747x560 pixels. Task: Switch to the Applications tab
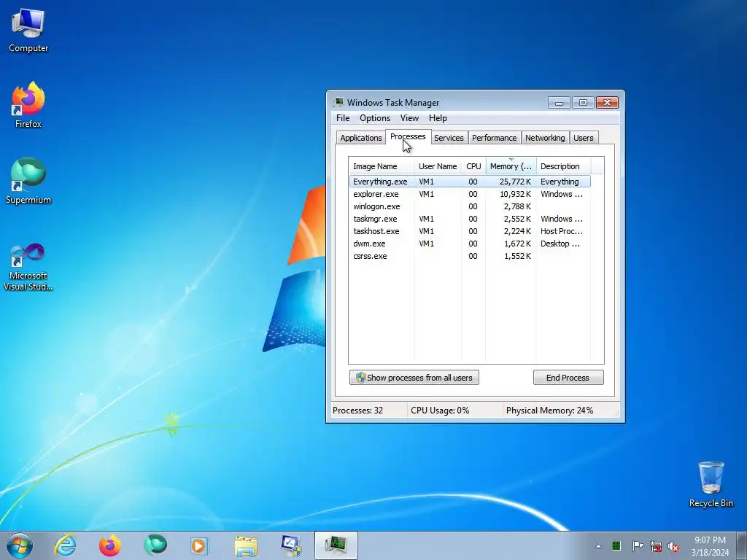point(360,138)
